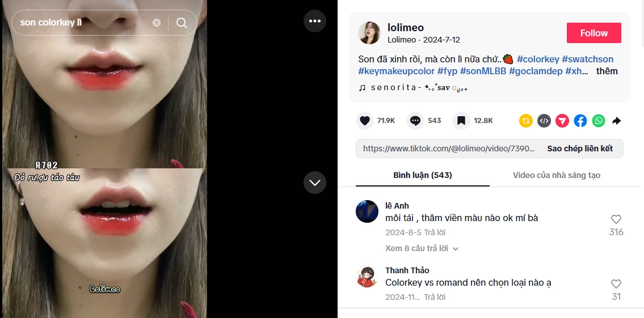The height and width of the screenshot is (318, 644).
Task: Share to WhatsApp icon
Action: click(599, 121)
